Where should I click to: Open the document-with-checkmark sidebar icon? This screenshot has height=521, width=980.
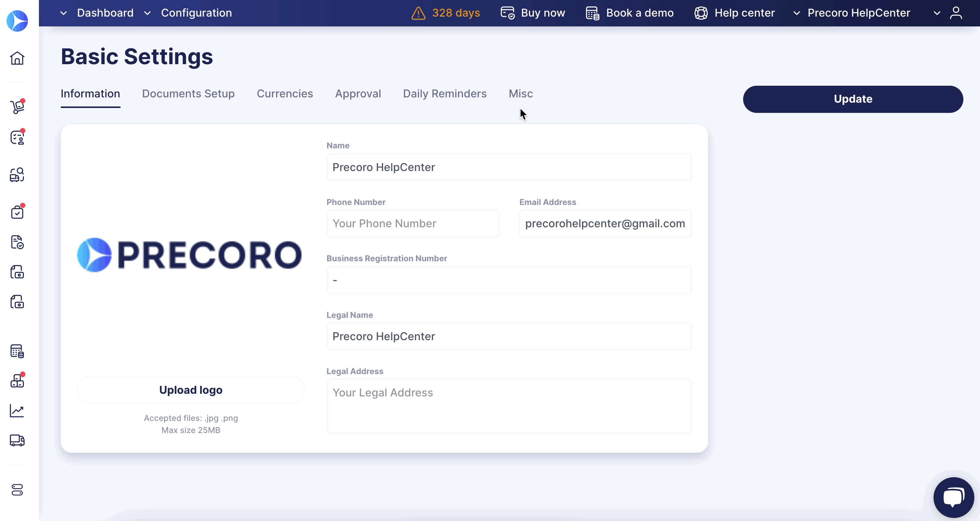pyautogui.click(x=17, y=242)
